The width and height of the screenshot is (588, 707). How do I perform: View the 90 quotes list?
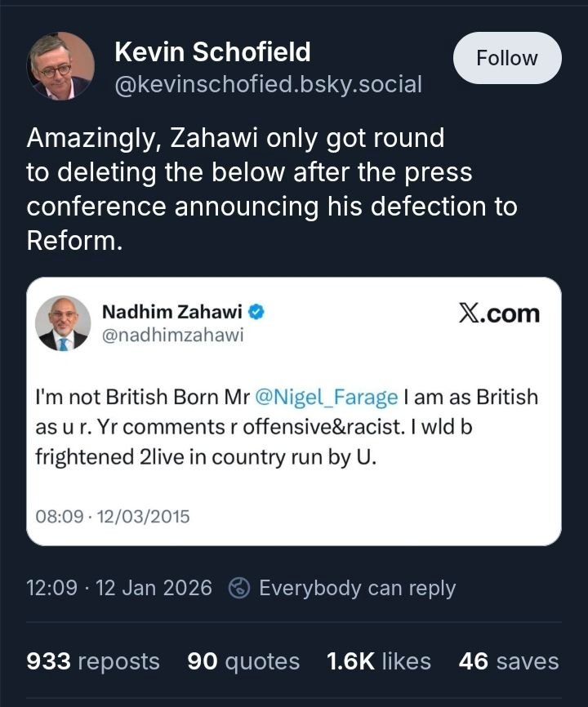pos(243,661)
